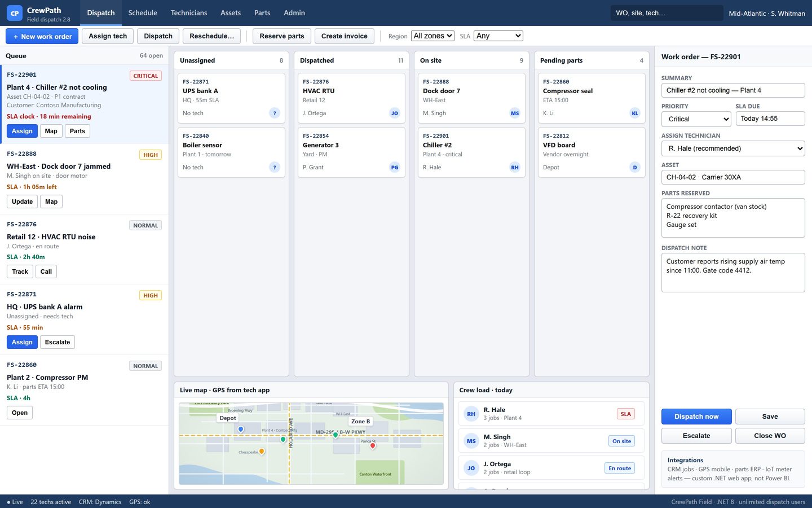The width and height of the screenshot is (812, 508).
Task: Click the Reschedule… toolbar button
Action: pos(211,36)
